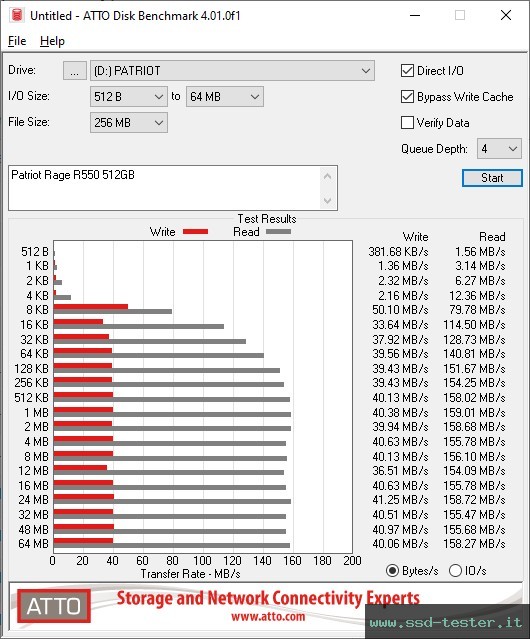Click the gray Read legend swatch
Viewport: 530px width, 639px height.
pos(279,231)
